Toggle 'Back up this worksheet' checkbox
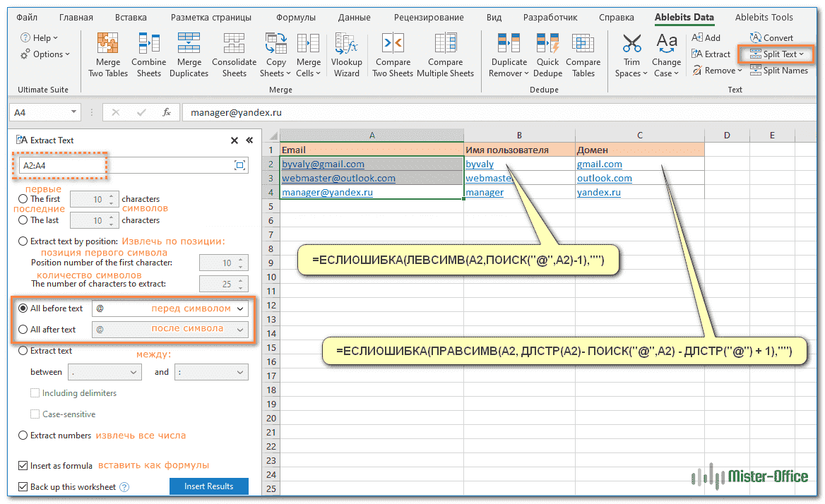This screenshot has height=504, width=825. coord(23,487)
